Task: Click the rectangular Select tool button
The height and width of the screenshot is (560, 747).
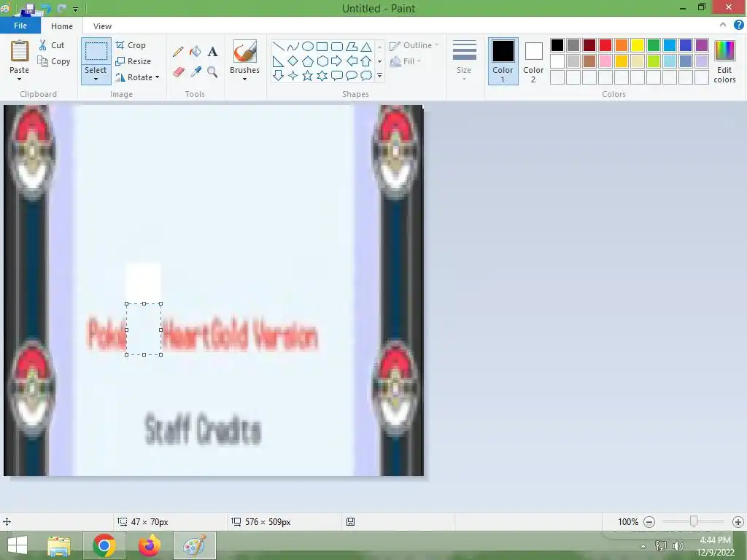Action: click(x=96, y=51)
